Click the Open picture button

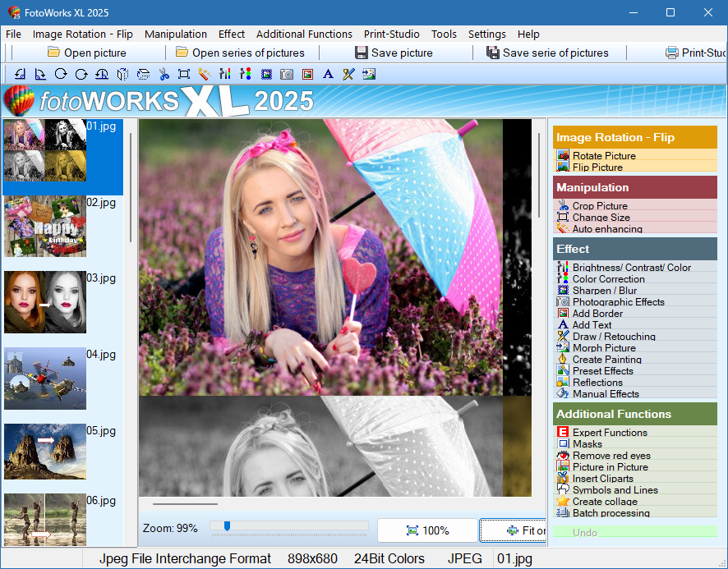(x=87, y=53)
